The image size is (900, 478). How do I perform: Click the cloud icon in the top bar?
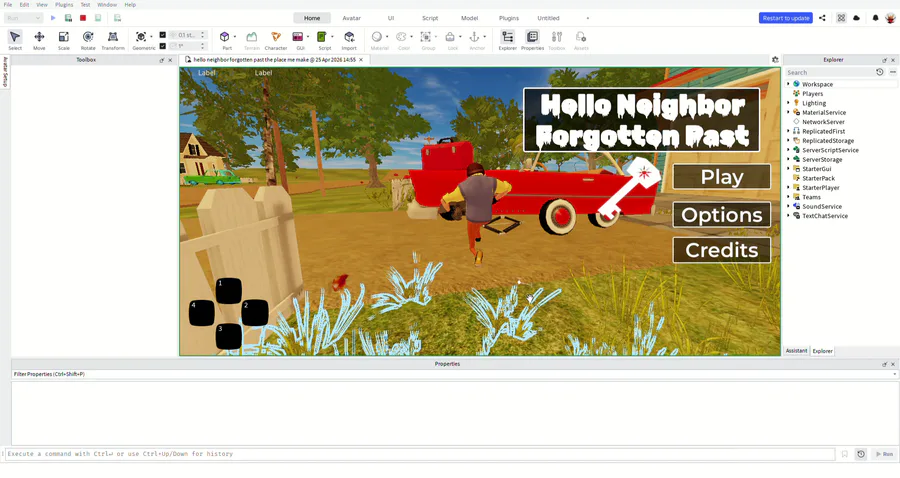pos(856,18)
